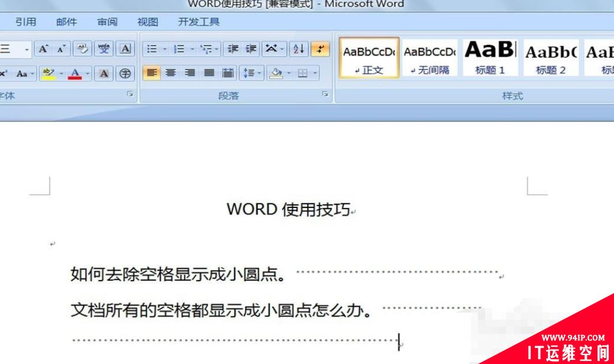The image size is (614, 364).
Task: Expand the Borders dropdown arrow
Action: (x=315, y=73)
